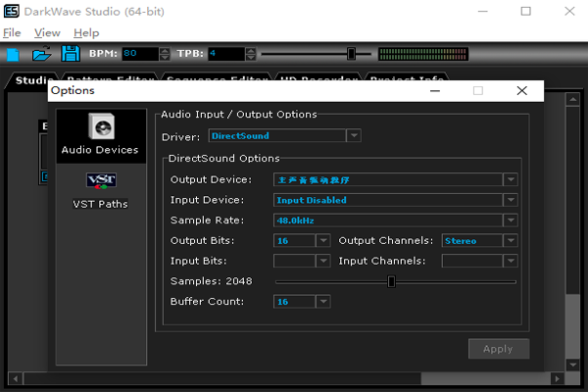Screen dimensions: 588x392
Task: Click the New Project icon in toolbar
Action: (13, 54)
